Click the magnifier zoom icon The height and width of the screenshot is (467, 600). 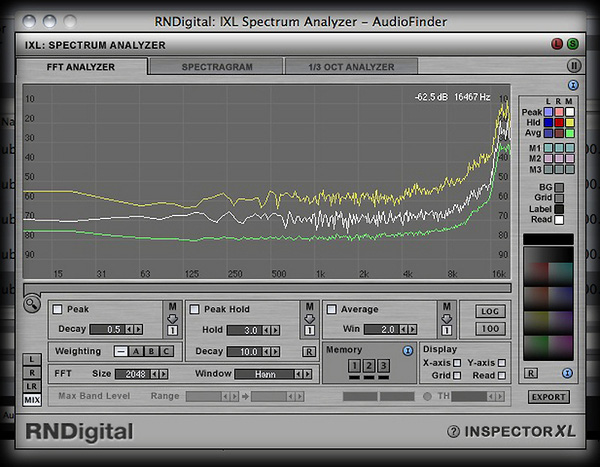point(31,305)
